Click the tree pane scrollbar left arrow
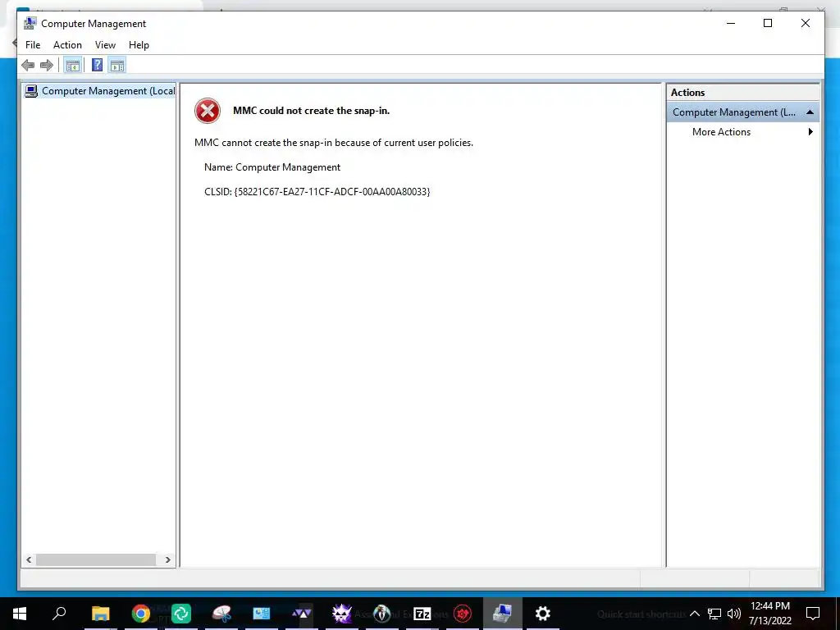 pos(29,559)
